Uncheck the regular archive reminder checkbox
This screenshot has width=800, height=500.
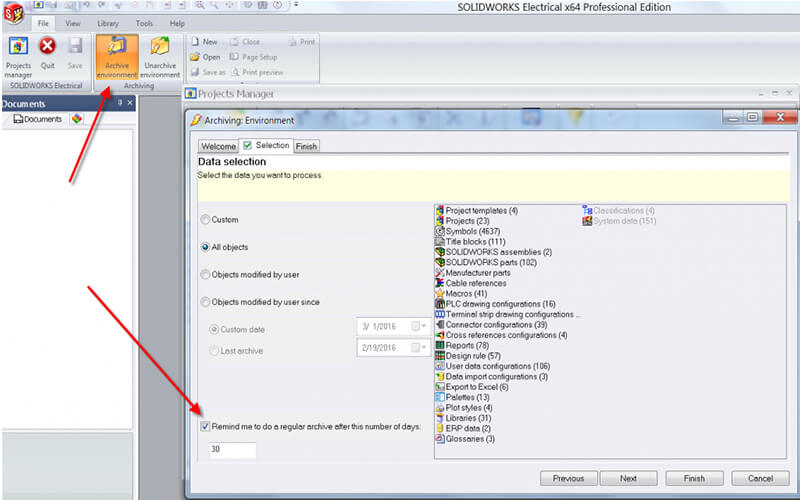(x=205, y=426)
